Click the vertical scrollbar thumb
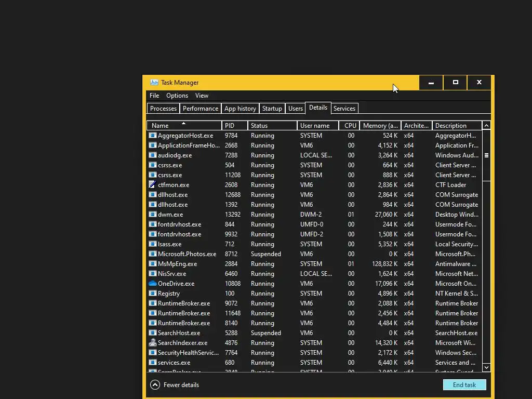The image size is (532, 399). point(486,155)
